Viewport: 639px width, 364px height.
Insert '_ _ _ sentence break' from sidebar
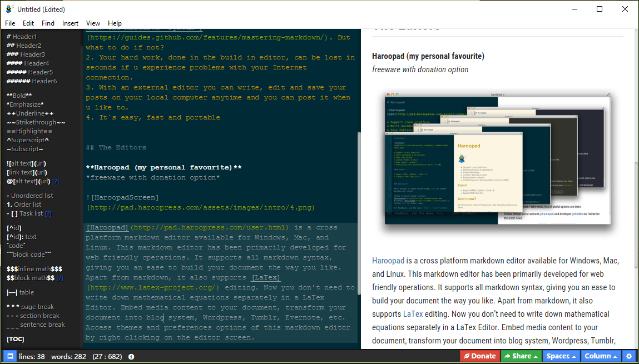(x=36, y=325)
